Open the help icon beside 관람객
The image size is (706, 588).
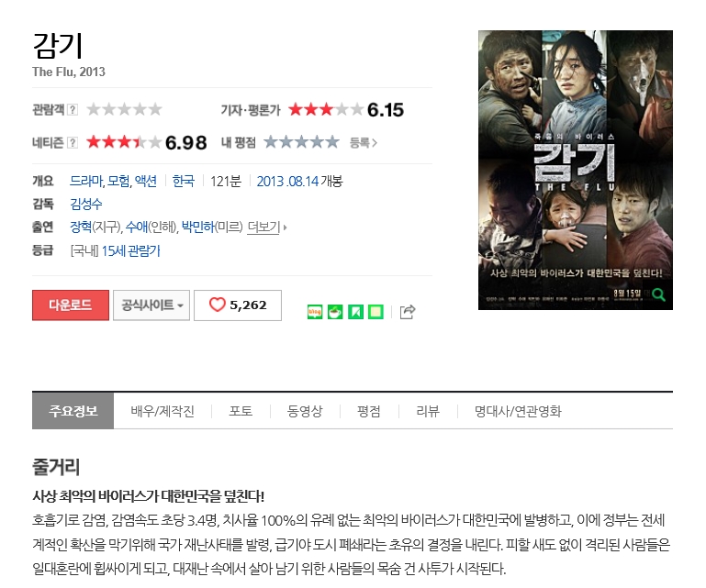pyautogui.click(x=73, y=109)
